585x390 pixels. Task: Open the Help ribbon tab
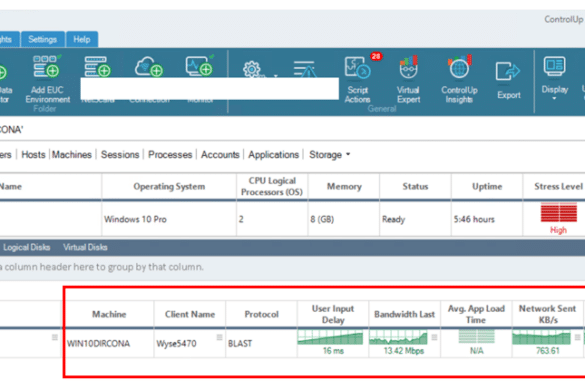(x=82, y=40)
